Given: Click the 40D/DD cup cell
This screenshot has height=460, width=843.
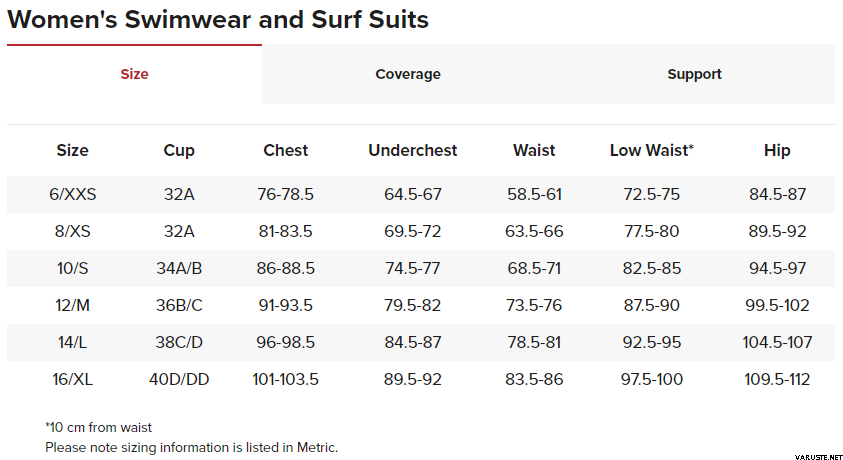Looking at the screenshot, I should point(179,379).
